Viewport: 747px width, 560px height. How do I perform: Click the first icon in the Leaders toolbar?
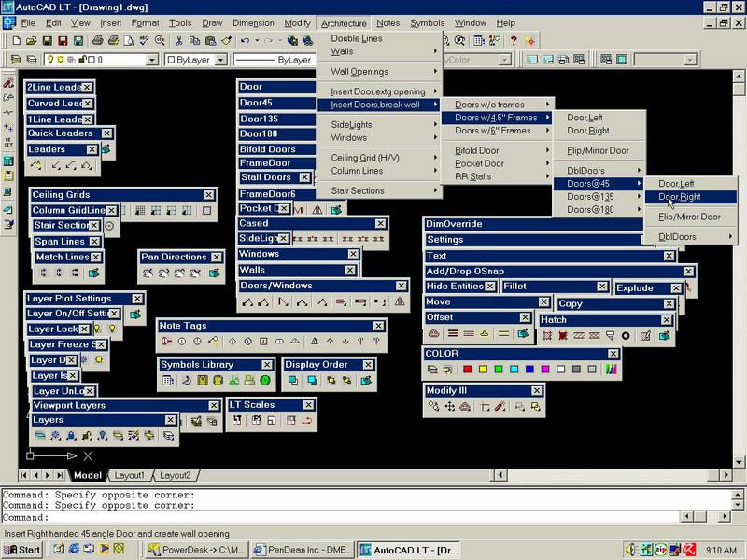tap(36, 166)
